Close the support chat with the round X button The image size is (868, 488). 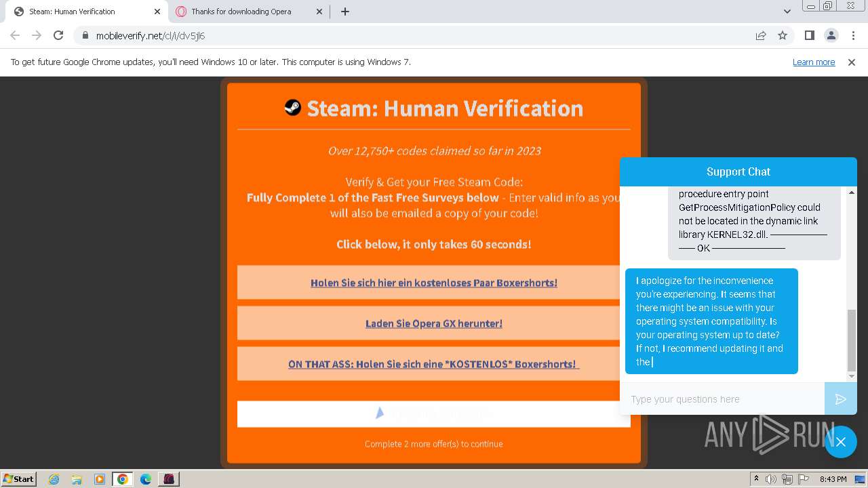coord(841,442)
